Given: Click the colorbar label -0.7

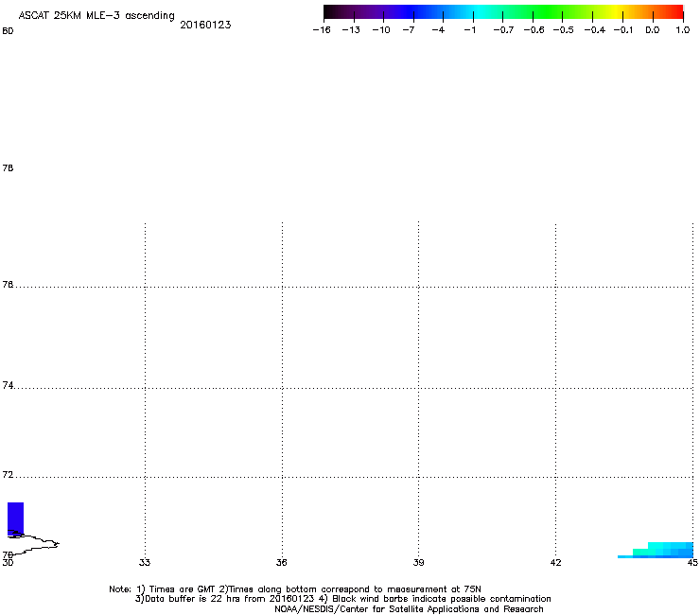Looking at the screenshot, I should click(x=503, y=30).
